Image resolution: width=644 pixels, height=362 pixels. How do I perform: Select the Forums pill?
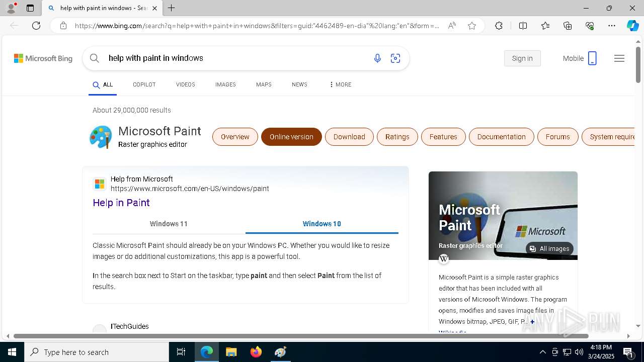coord(557,137)
